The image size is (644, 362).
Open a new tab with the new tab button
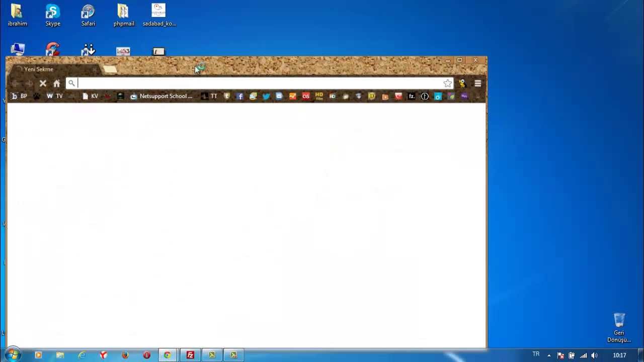click(x=110, y=69)
